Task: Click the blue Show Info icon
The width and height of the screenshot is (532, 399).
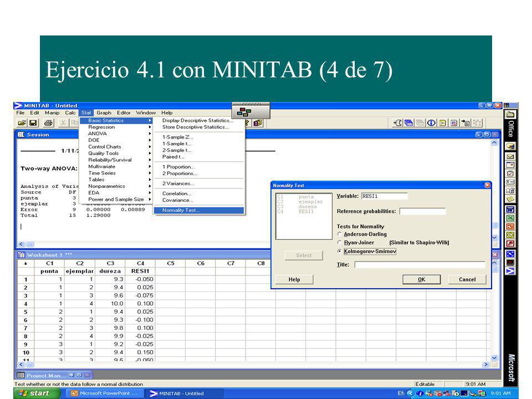Action: (x=431, y=123)
